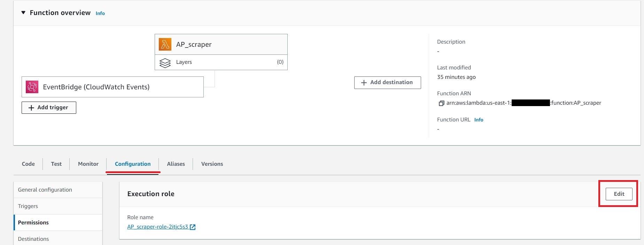Select the Layers (0) row

[221, 62]
